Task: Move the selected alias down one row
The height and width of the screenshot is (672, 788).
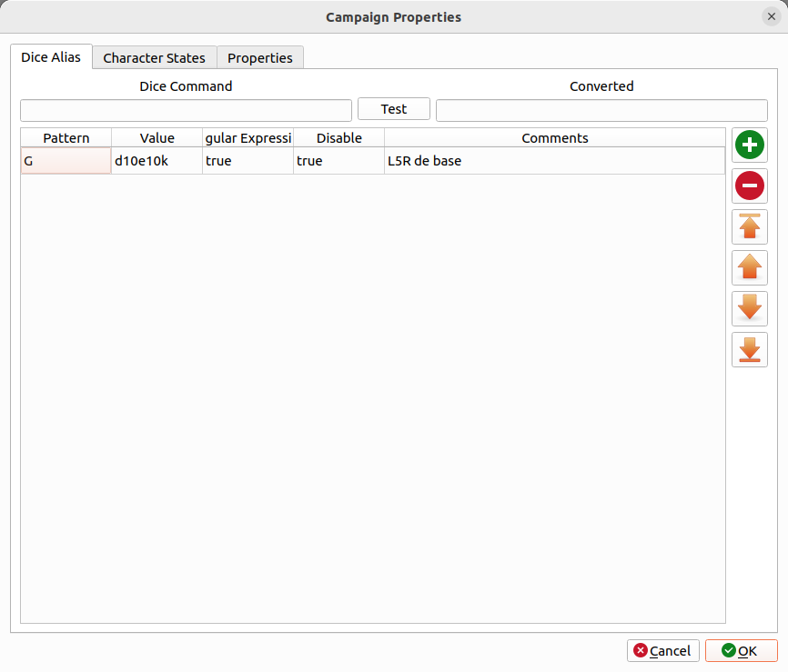Action: [750, 308]
